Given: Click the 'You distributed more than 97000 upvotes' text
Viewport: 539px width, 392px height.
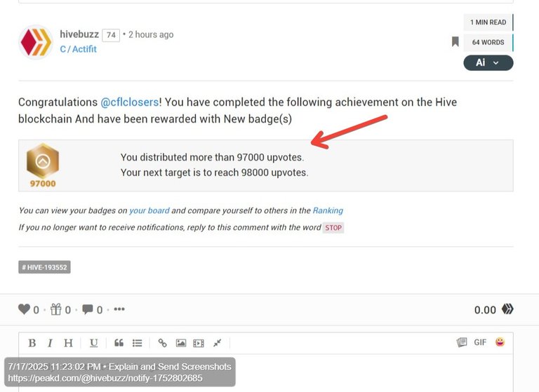Looking at the screenshot, I should click(212, 157).
